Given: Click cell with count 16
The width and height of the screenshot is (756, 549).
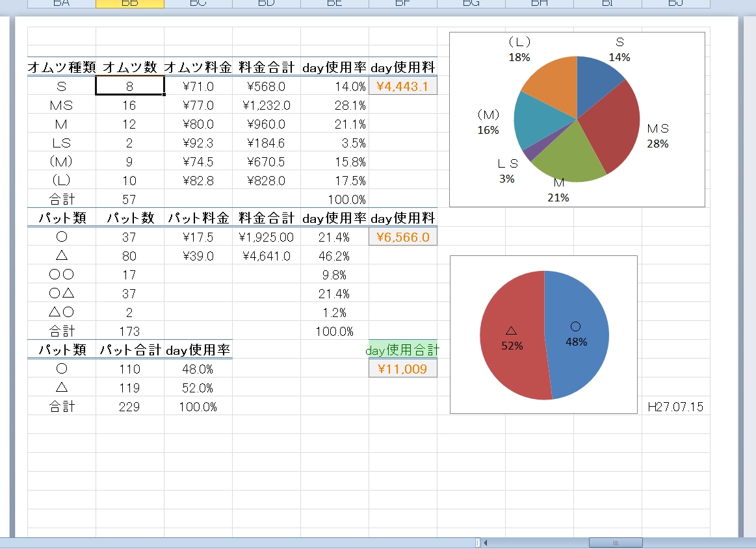Looking at the screenshot, I should (x=130, y=105).
